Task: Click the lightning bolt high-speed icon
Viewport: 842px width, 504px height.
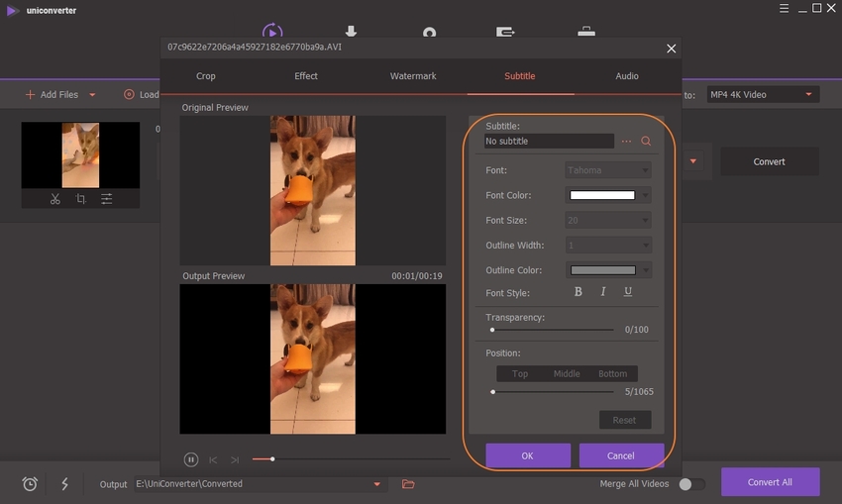Action: tap(64, 484)
